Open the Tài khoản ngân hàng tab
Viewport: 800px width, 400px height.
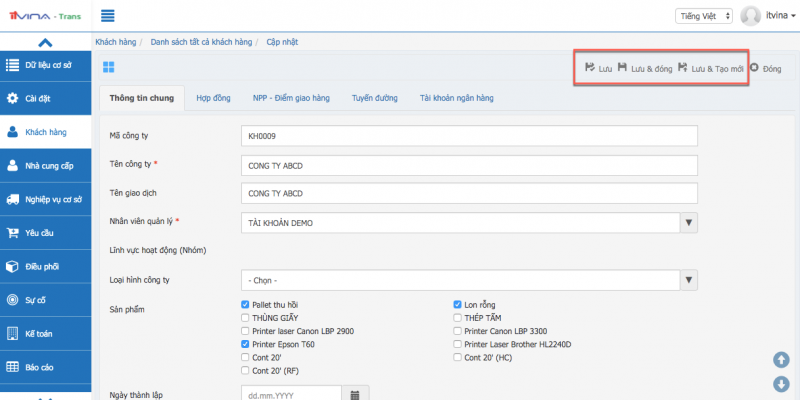[456, 98]
